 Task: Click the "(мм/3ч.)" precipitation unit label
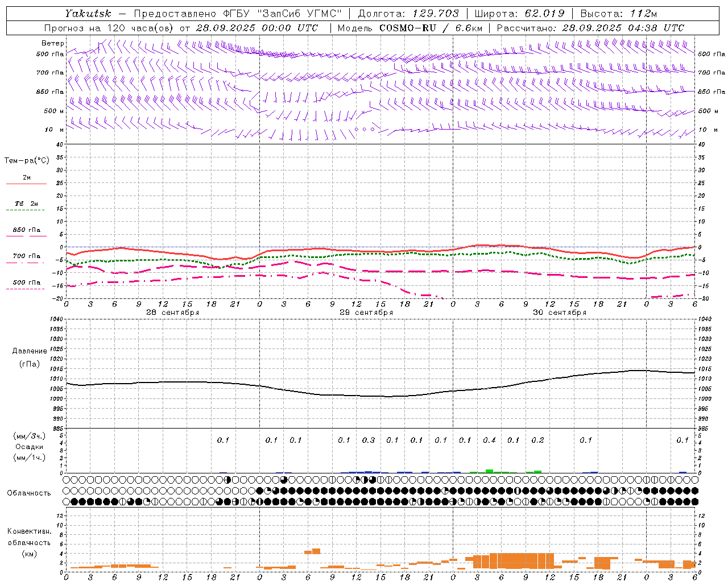30,436
